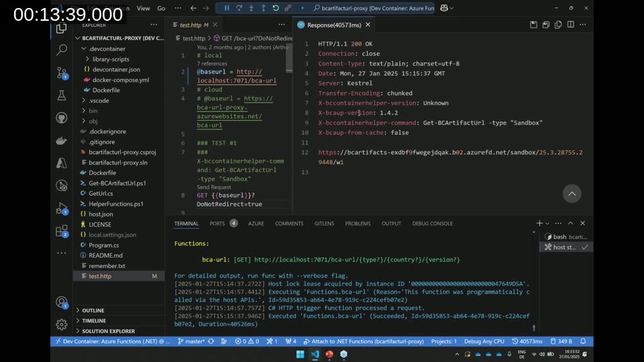Screen dimensions: 644x362
Task: Switch to the test.http editor tab
Action: 194,25
